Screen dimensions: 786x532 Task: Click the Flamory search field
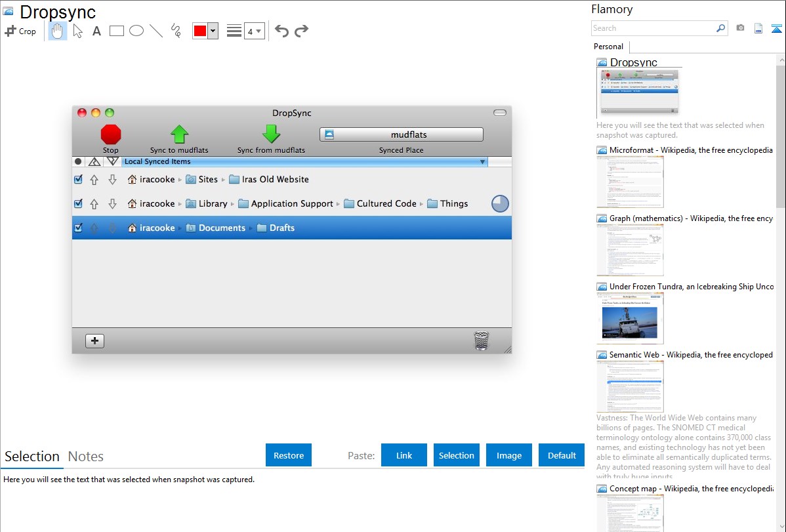[x=653, y=28]
